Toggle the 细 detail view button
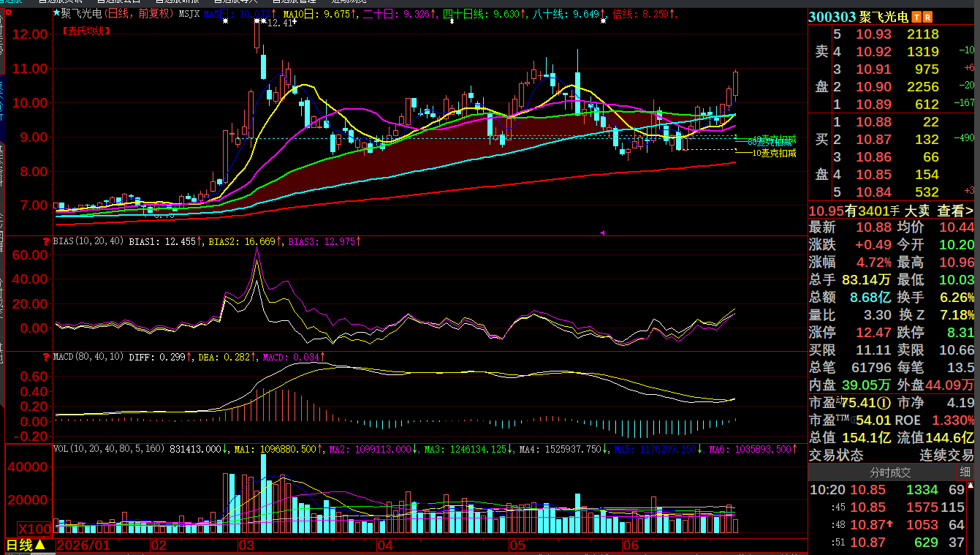The width and height of the screenshot is (980, 555). [965, 472]
